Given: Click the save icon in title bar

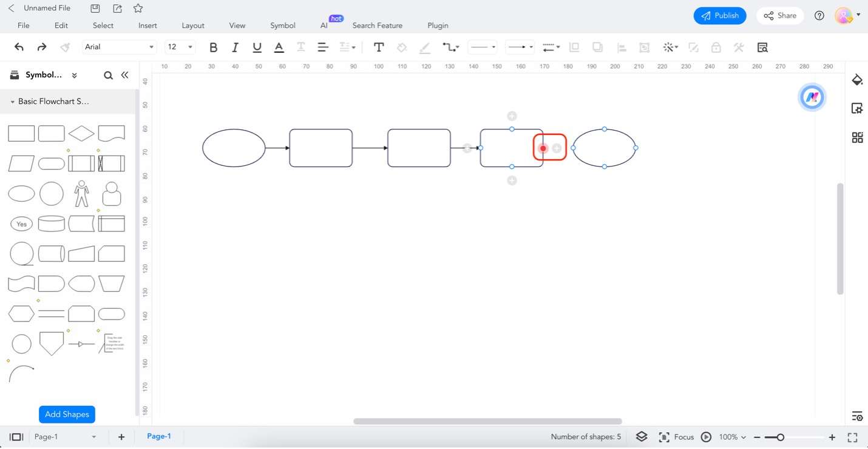Looking at the screenshot, I should click(x=95, y=9).
